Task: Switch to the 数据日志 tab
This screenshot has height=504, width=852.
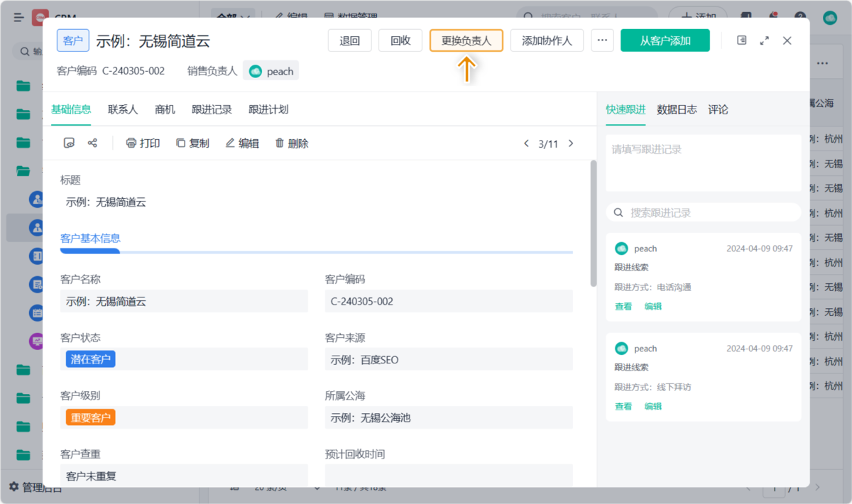Action: pyautogui.click(x=677, y=109)
